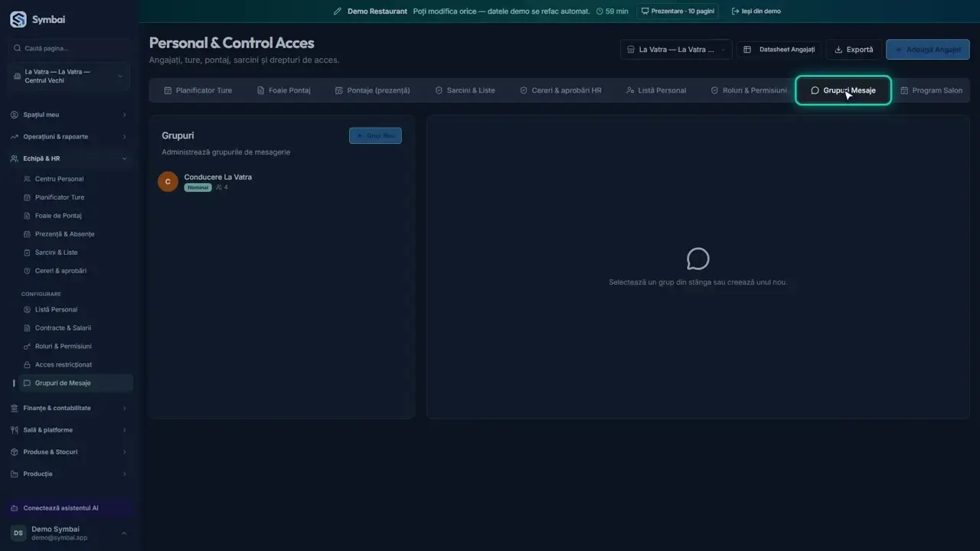
Task: Click the Acces restricționat lock icon
Action: [x=28, y=365]
